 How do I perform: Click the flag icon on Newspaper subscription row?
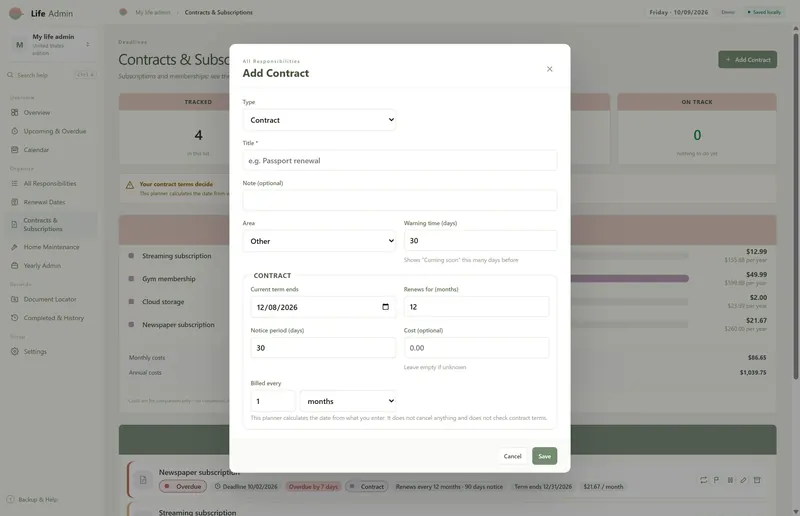pos(716,480)
